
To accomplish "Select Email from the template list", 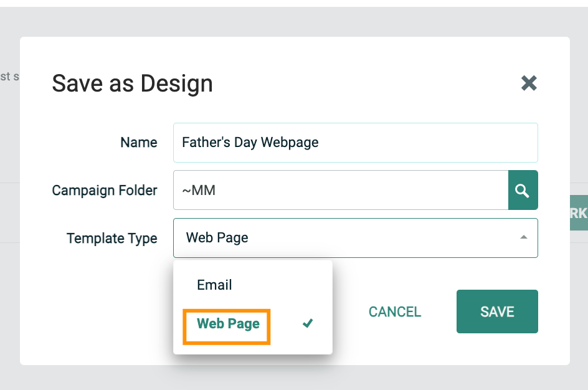I will pos(214,285).
